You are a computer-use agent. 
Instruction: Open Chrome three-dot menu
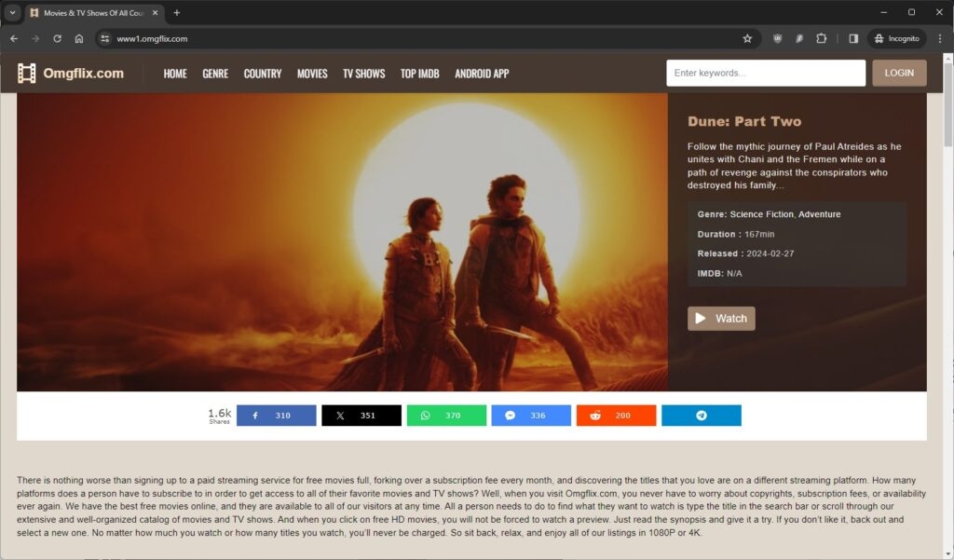(x=940, y=38)
